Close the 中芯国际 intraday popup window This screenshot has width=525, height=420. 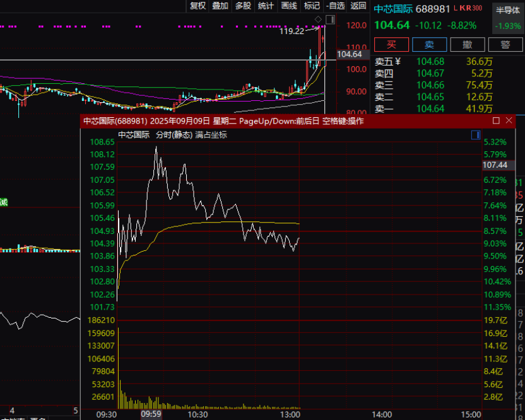509,120
